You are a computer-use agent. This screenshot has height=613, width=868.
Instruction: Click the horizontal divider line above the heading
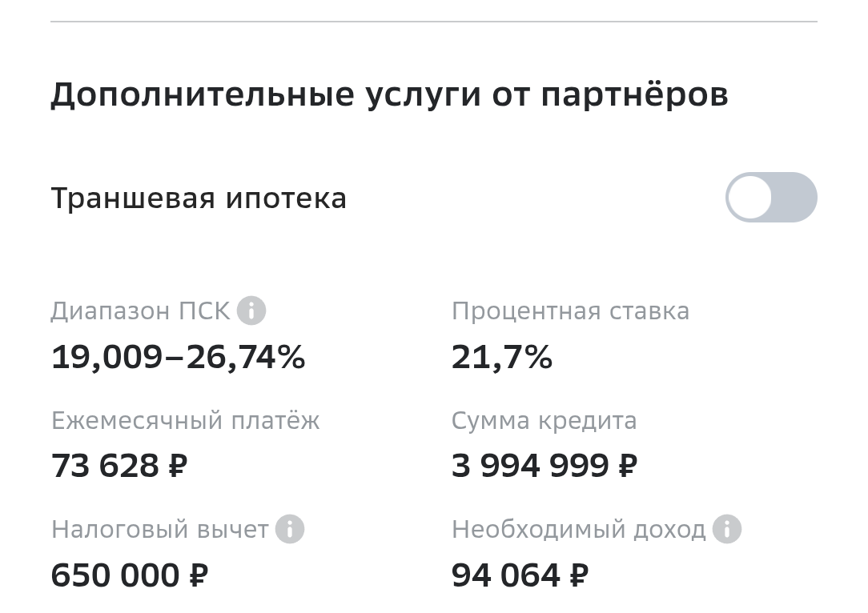(433, 22)
